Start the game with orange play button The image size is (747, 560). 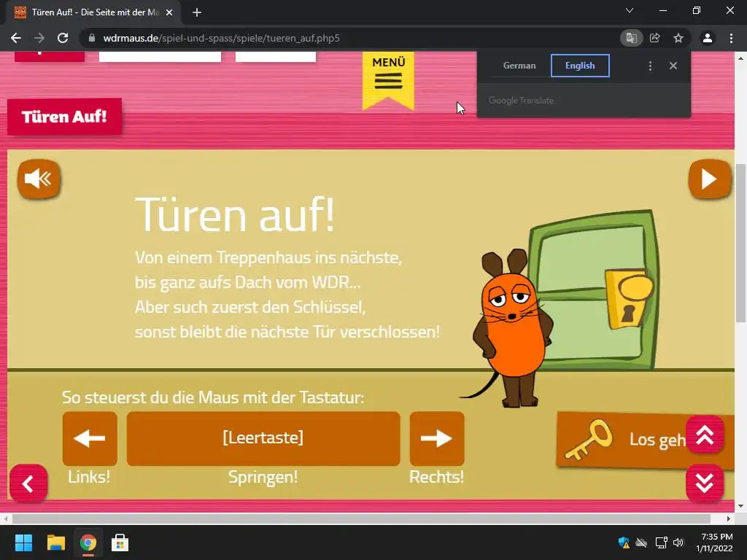(x=709, y=179)
